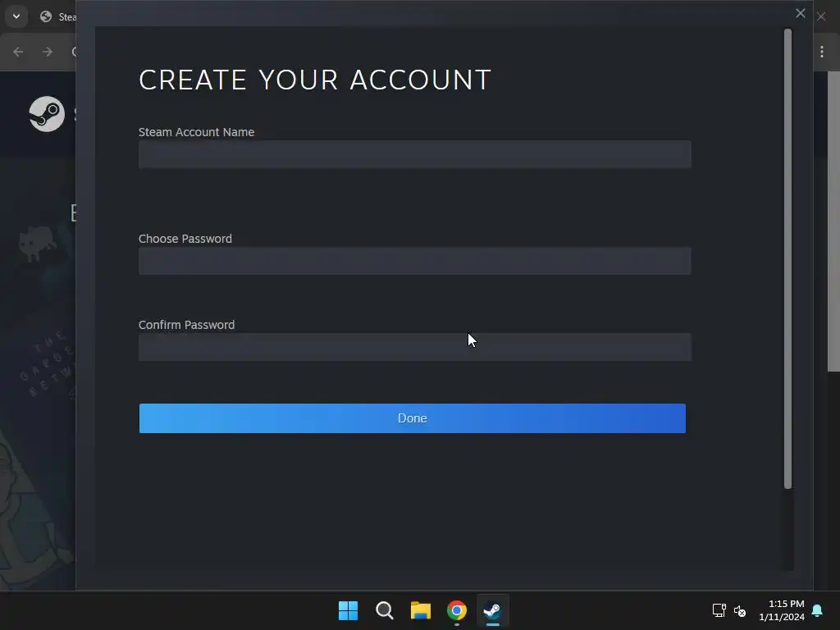
Task: Open Windows Search from the taskbar
Action: tap(384, 610)
